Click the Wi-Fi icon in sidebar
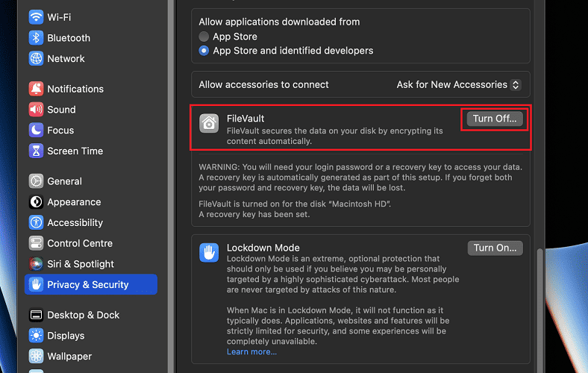The height and width of the screenshot is (373, 588). click(36, 16)
